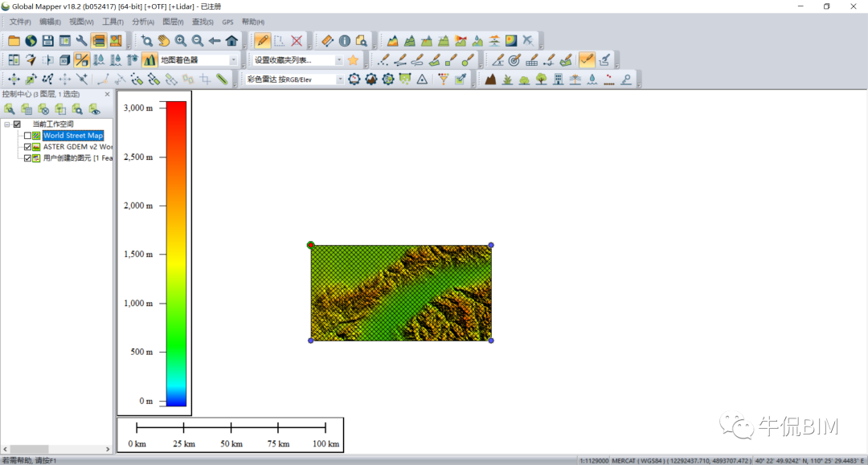This screenshot has width=868, height=465.
Task: Save workspace with the floppy disk icon
Action: [x=48, y=41]
